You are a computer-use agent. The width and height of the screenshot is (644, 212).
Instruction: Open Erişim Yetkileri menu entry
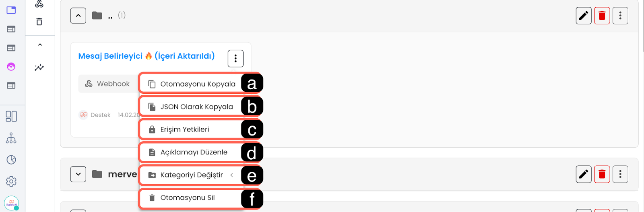[x=184, y=130]
